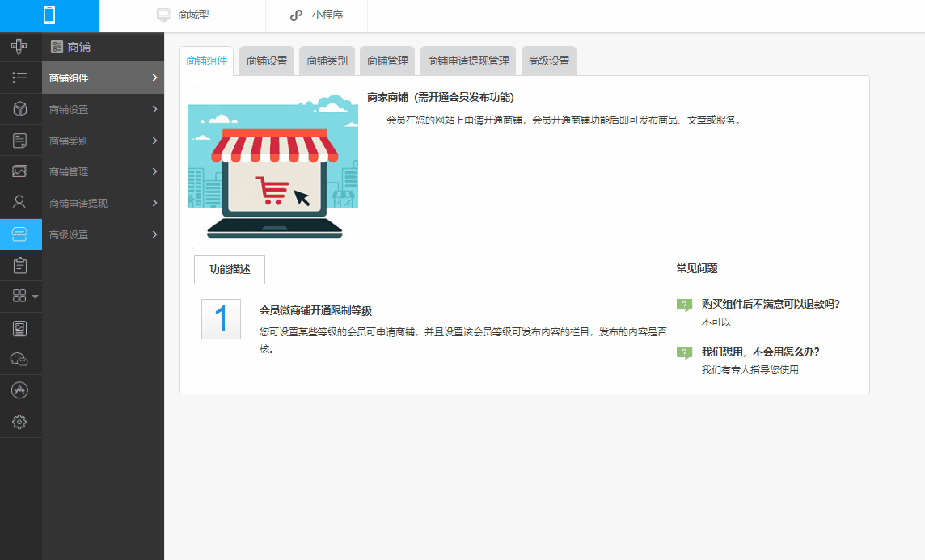Click the question icon beside 我们想用 FAQ
Viewport: 925px width, 560px height.
click(x=684, y=353)
